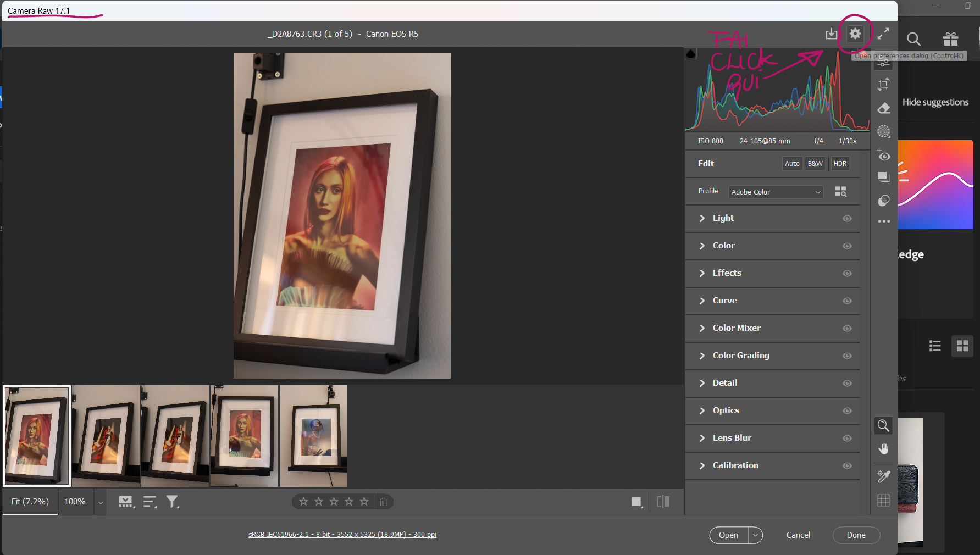Open the Snapshots panel icon
980x555 pixels.
tap(884, 177)
